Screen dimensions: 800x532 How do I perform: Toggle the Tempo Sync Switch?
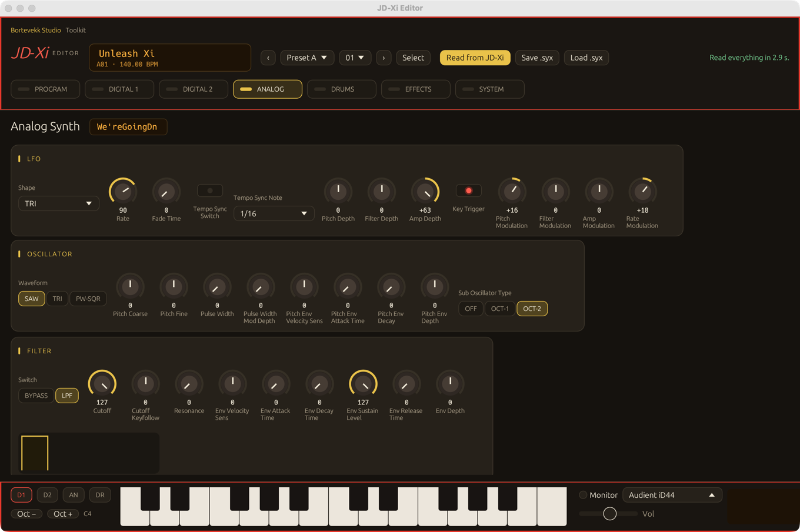point(210,190)
